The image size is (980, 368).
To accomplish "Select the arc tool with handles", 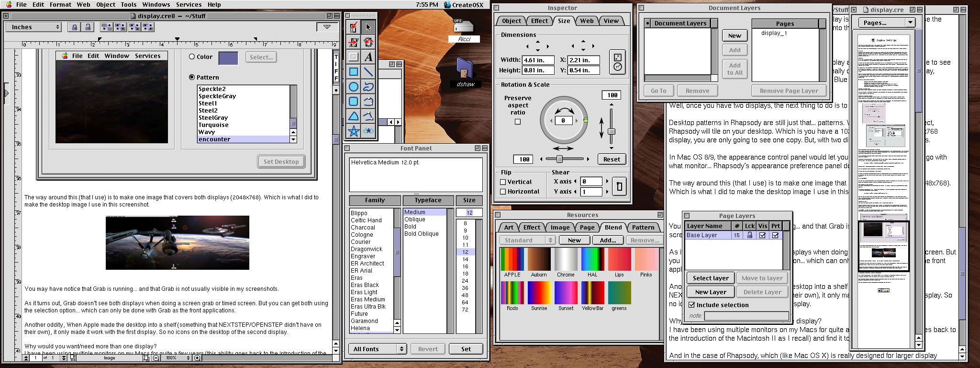I will point(368,102).
